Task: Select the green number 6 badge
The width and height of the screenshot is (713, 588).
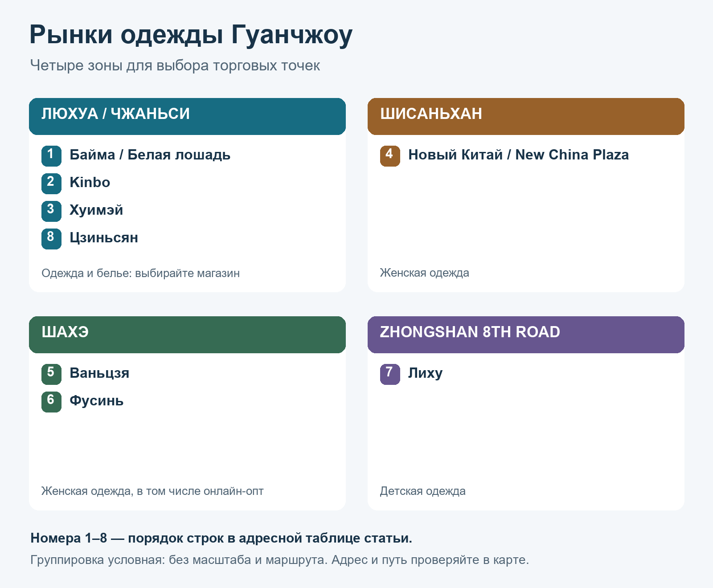Action: pyautogui.click(x=51, y=402)
